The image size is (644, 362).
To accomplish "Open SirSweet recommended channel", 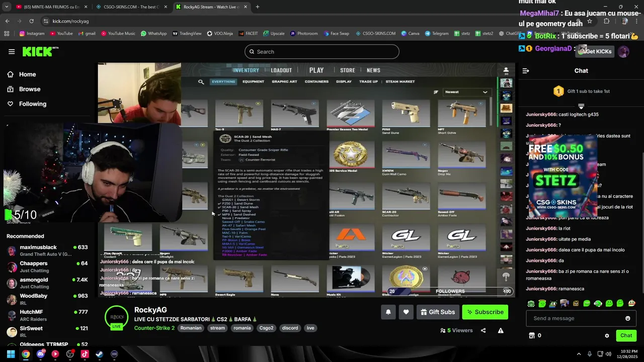I will (47, 331).
